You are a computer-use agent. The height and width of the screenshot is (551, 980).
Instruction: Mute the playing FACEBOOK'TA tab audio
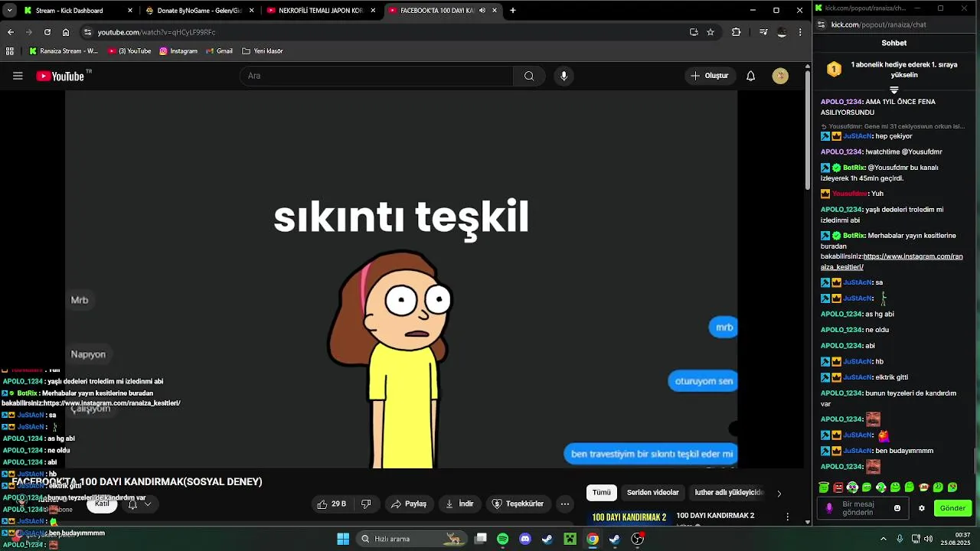point(482,11)
